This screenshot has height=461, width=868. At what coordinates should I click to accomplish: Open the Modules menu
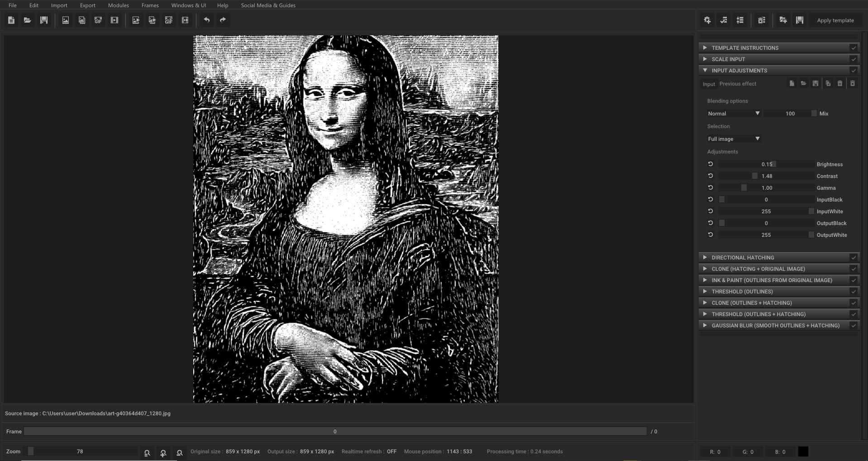pos(118,5)
